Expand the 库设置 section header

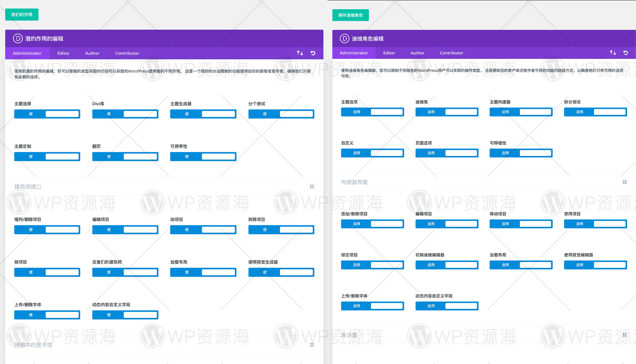pyautogui.click(x=484, y=335)
